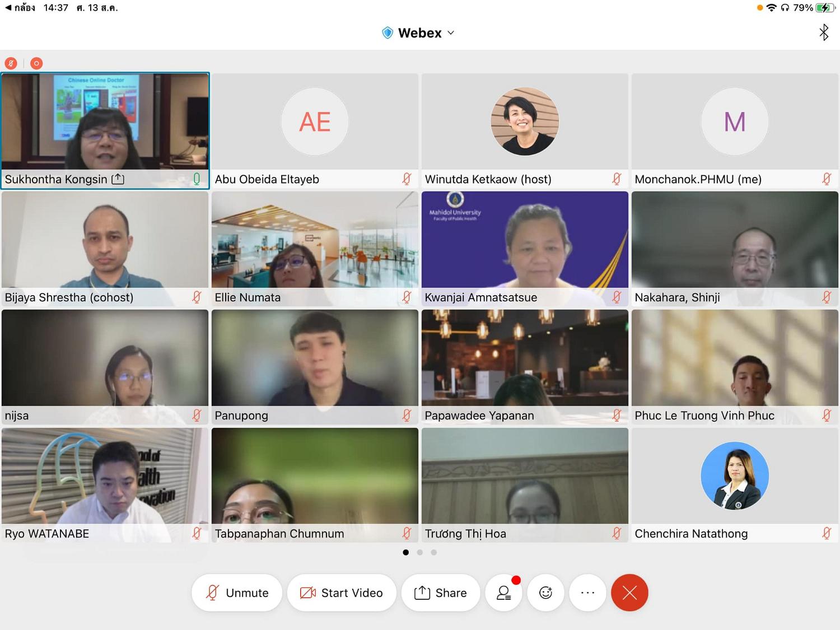Open the Share content button

pos(441,592)
